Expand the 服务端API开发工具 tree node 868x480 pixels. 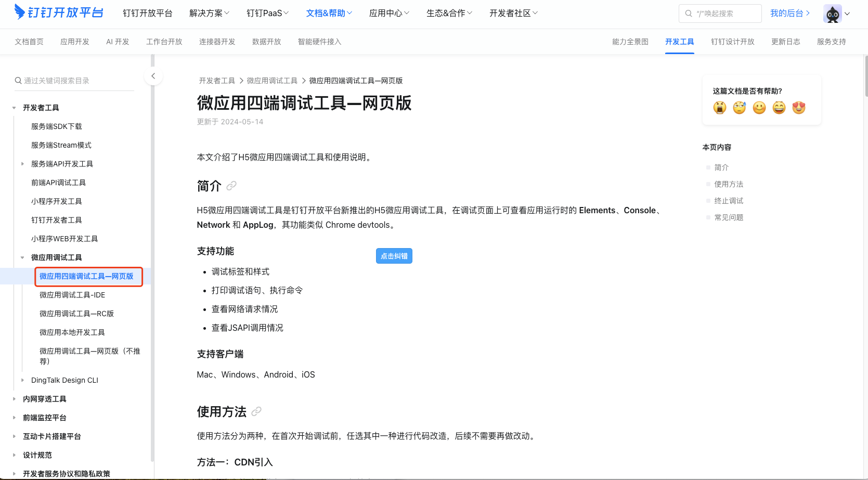tap(22, 164)
